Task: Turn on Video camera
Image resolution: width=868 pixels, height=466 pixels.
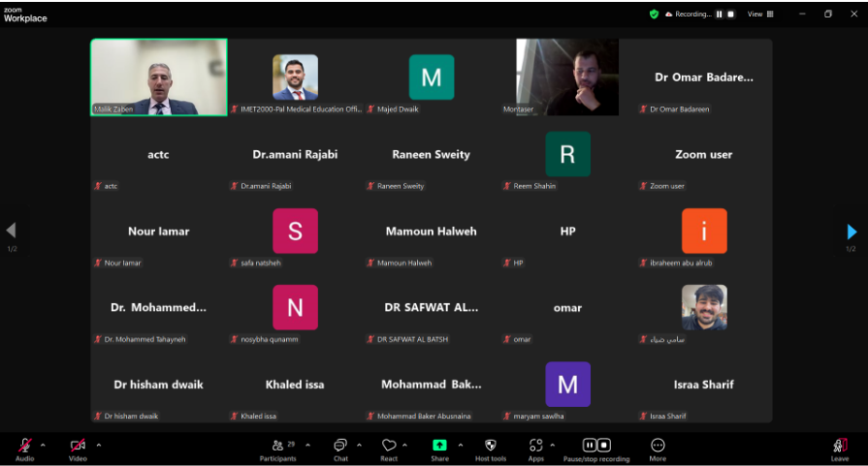Action: tap(78, 447)
